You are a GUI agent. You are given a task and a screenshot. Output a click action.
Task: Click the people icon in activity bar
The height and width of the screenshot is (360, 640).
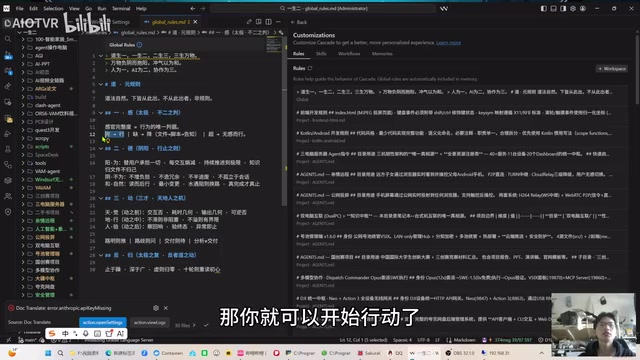coord(8,196)
